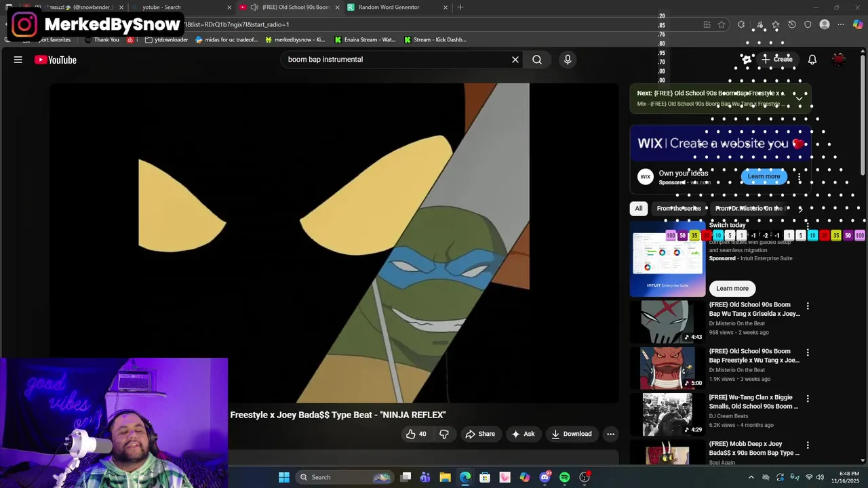Select the From the series chip
This screenshot has width=868, height=488.
[679, 209]
